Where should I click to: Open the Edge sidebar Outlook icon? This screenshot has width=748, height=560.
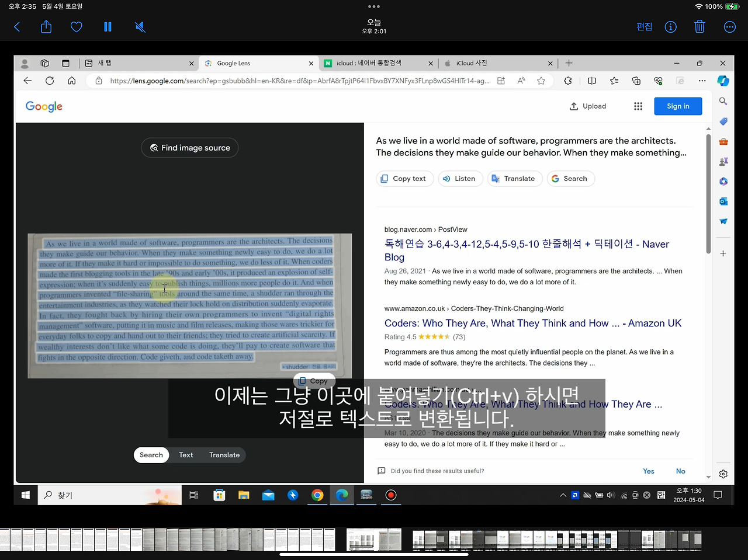pos(723,201)
